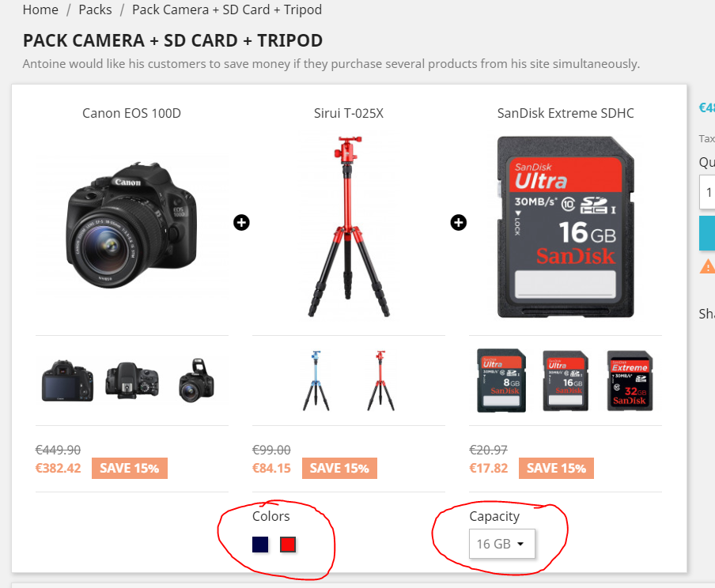Select the camera with flash raised thumbnail
715x588 pixels.
(x=196, y=381)
